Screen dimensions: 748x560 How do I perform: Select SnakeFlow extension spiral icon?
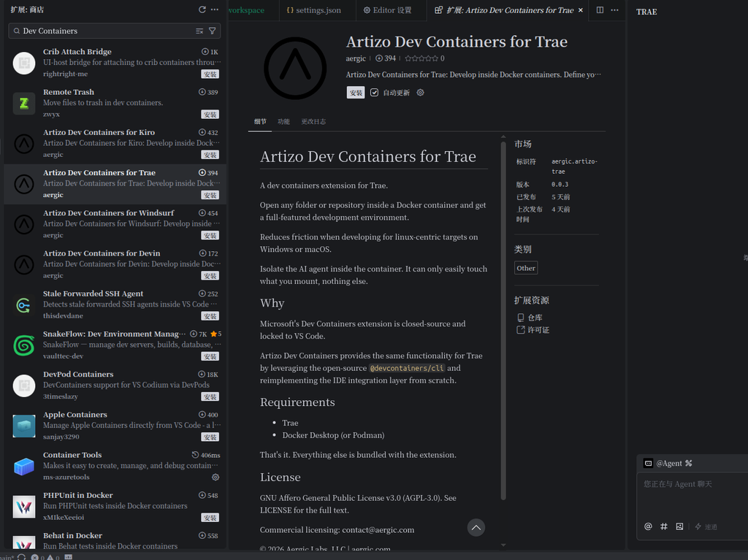click(x=24, y=345)
